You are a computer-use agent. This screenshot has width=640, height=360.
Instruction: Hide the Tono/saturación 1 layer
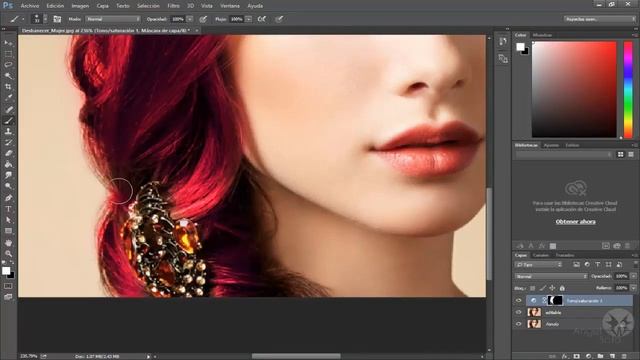click(x=518, y=301)
